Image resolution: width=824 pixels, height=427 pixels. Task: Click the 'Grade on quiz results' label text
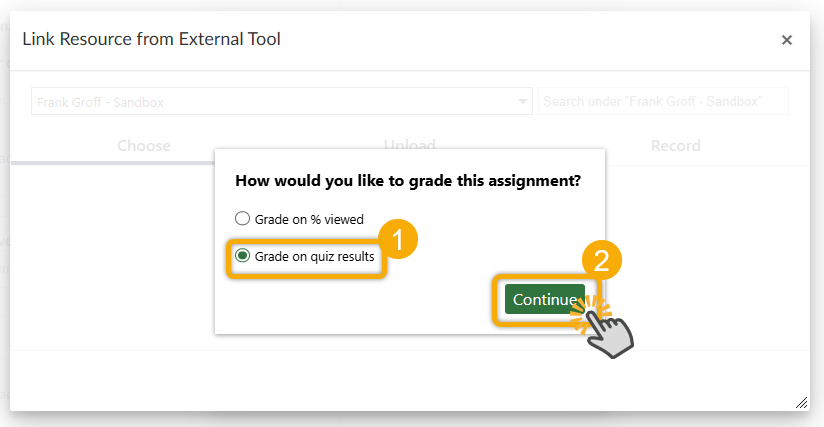click(x=314, y=257)
